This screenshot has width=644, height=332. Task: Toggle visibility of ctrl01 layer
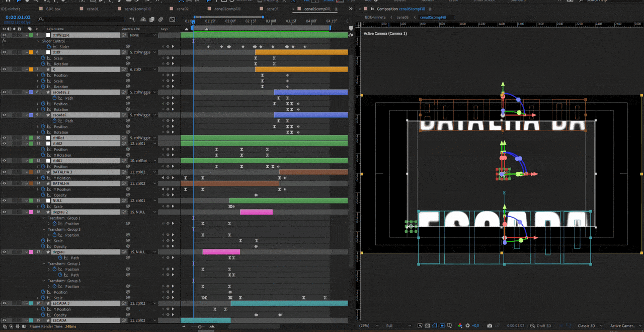click(x=4, y=161)
